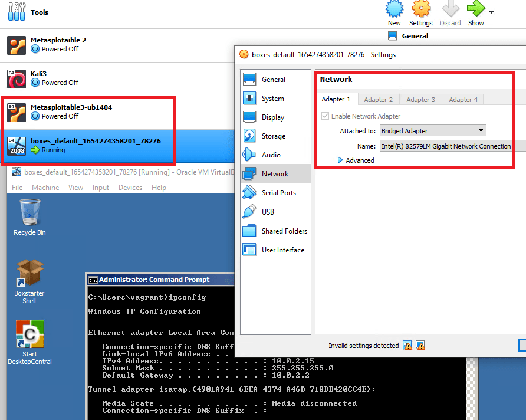Click the VM window title bar icon

[x=17, y=172]
